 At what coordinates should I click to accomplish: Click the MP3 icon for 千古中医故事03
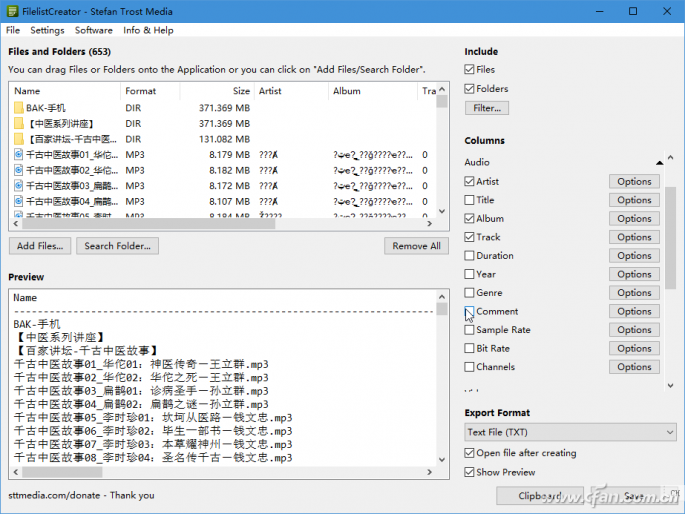pos(18,186)
